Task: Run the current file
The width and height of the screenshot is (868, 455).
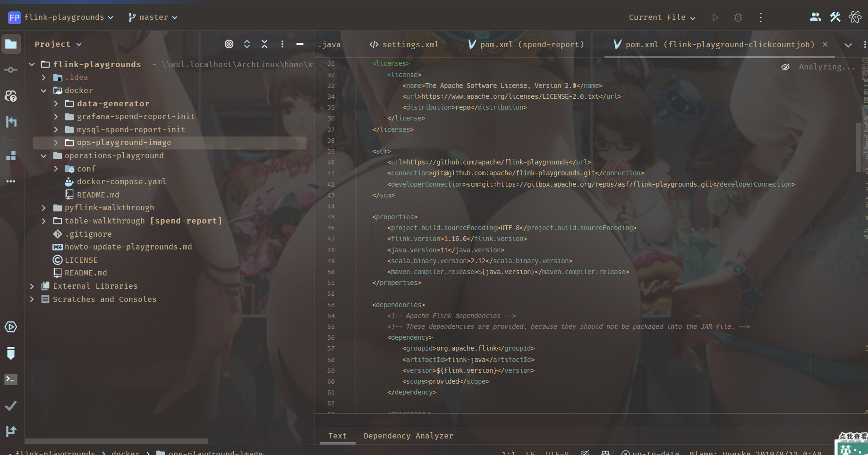Action: tap(715, 17)
